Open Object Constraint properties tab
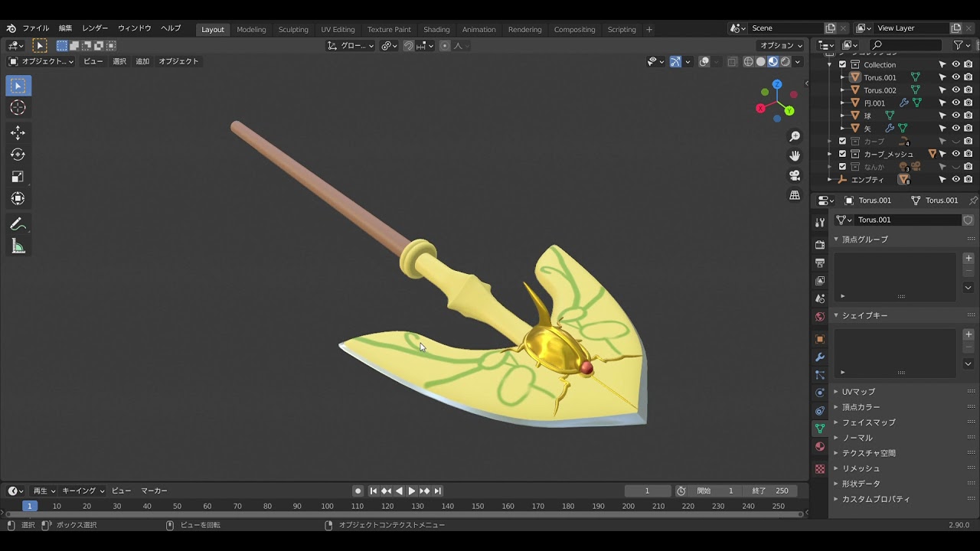The height and width of the screenshot is (551, 980). (820, 411)
